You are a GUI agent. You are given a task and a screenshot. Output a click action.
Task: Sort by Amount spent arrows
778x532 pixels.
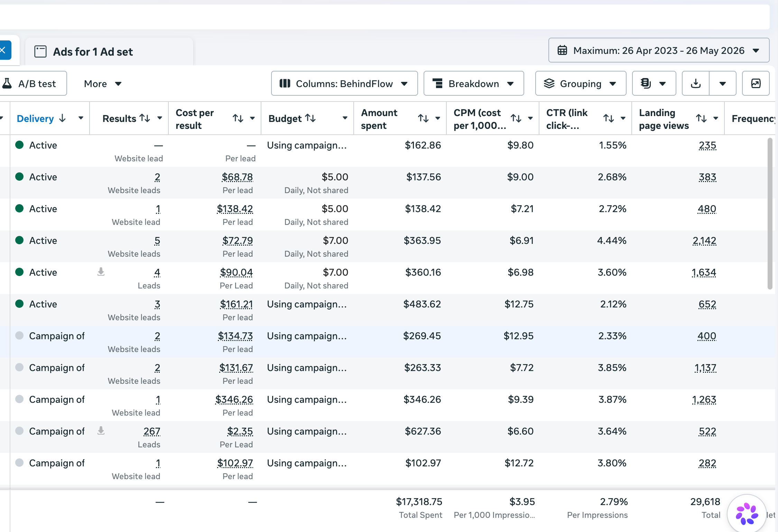pyautogui.click(x=424, y=118)
